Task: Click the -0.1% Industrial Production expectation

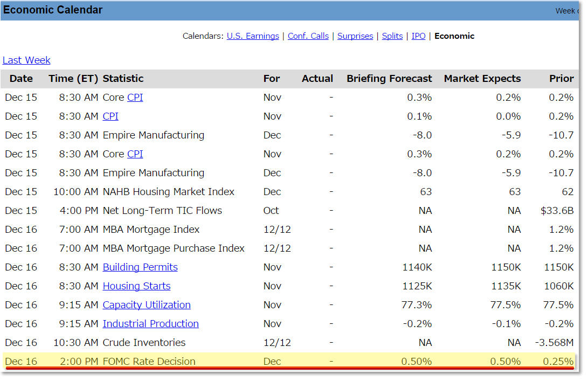Action: click(506, 324)
